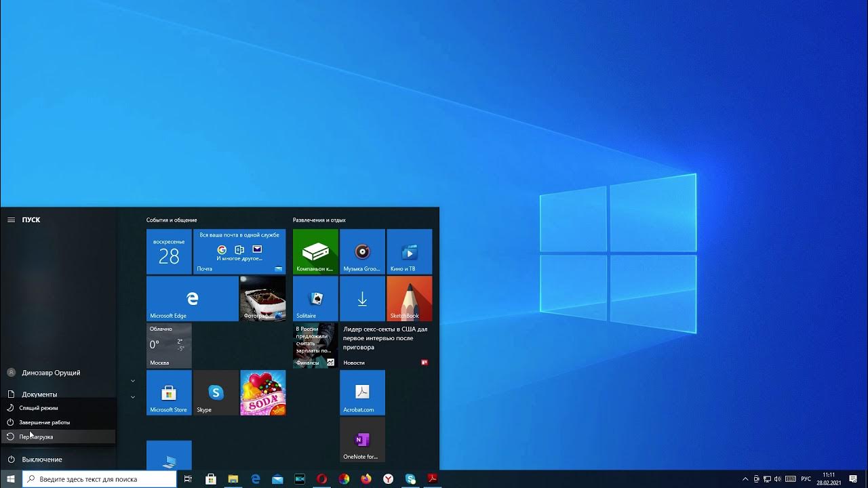Launch Edge from the taskbar
This screenshot has height=488, width=868.
coord(256,479)
